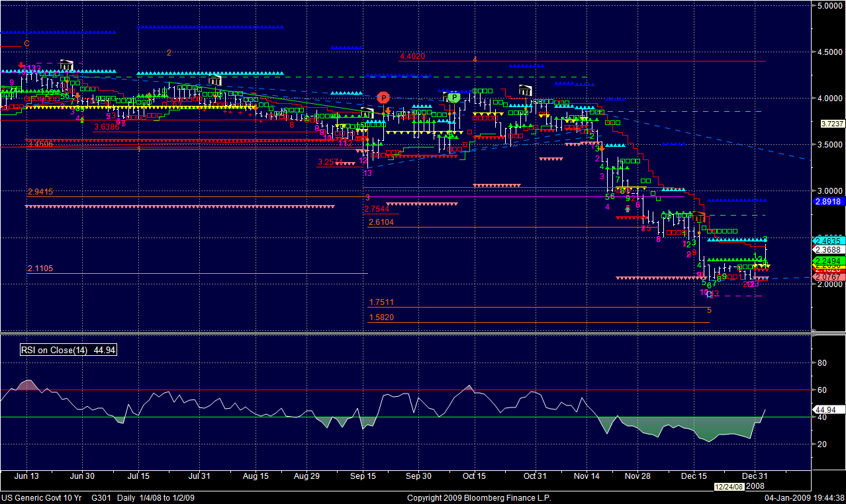The width and height of the screenshot is (846, 504).
Task: Open the bank event icon above Jun 13 bars
Action: tap(66, 65)
